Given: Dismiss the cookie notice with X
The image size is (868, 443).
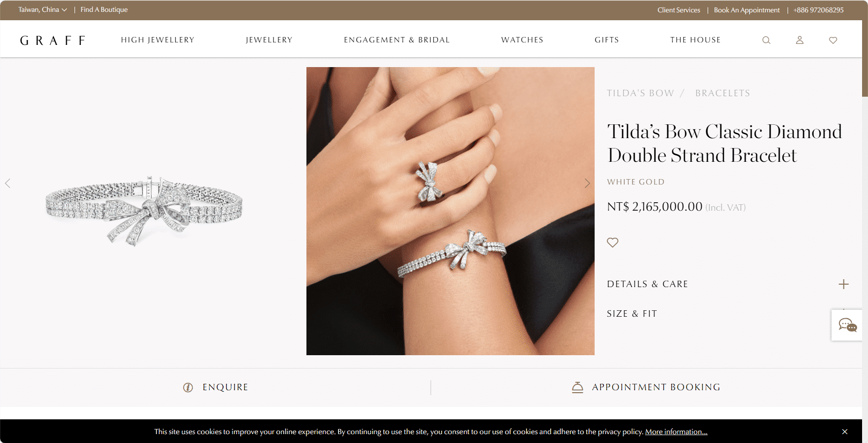Looking at the screenshot, I should (845, 432).
